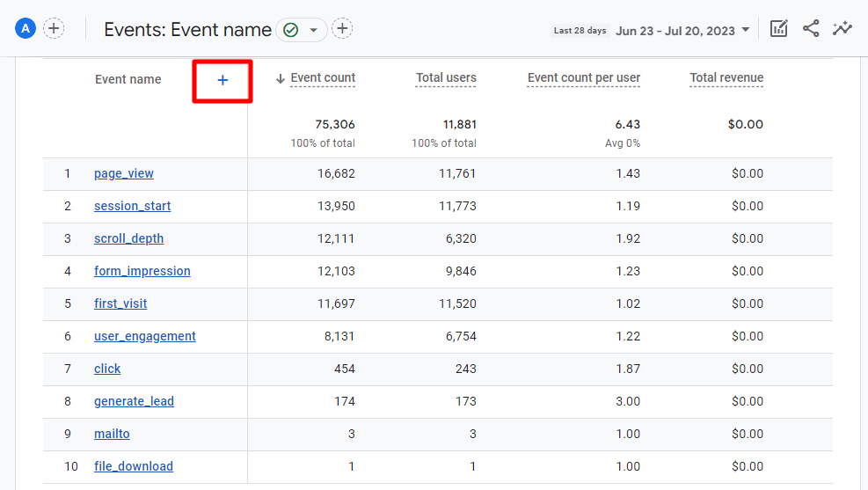
Task: Sort table by Total revenue header
Action: point(726,78)
